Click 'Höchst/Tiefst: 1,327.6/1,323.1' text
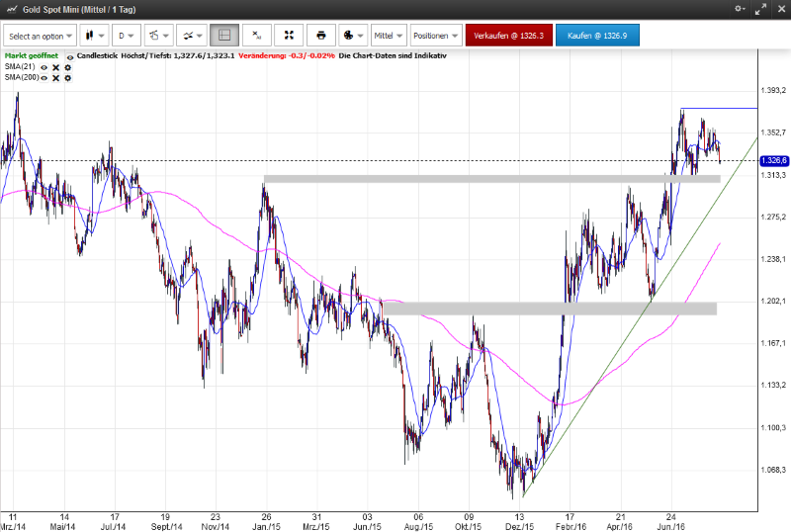This screenshot has width=791, height=532. tap(178, 56)
